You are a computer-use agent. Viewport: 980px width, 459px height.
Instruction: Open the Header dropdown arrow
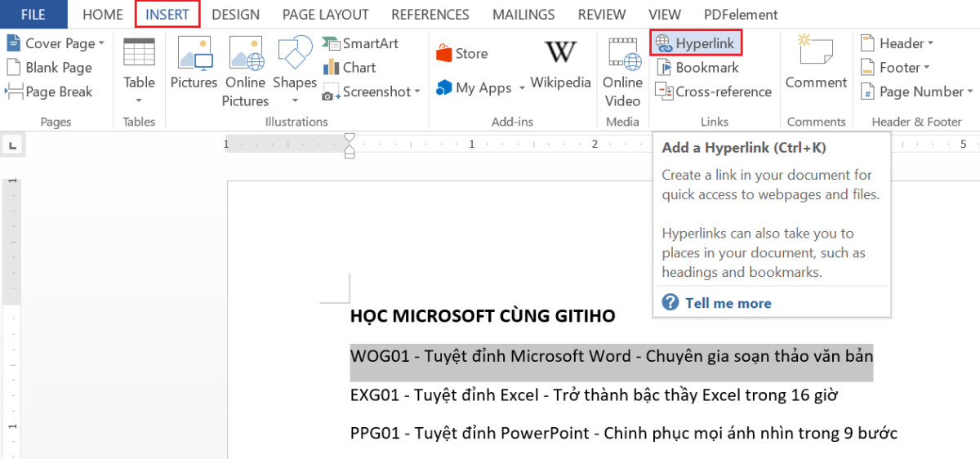[x=931, y=44]
